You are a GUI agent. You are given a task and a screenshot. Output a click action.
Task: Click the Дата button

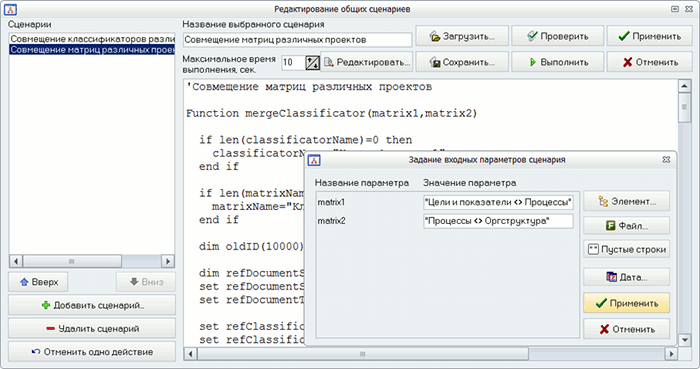tap(626, 277)
